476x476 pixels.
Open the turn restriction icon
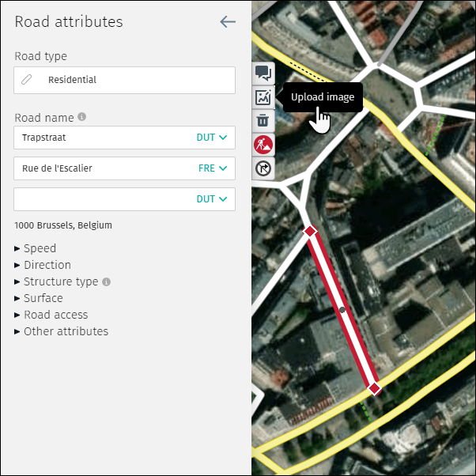pyautogui.click(x=263, y=168)
